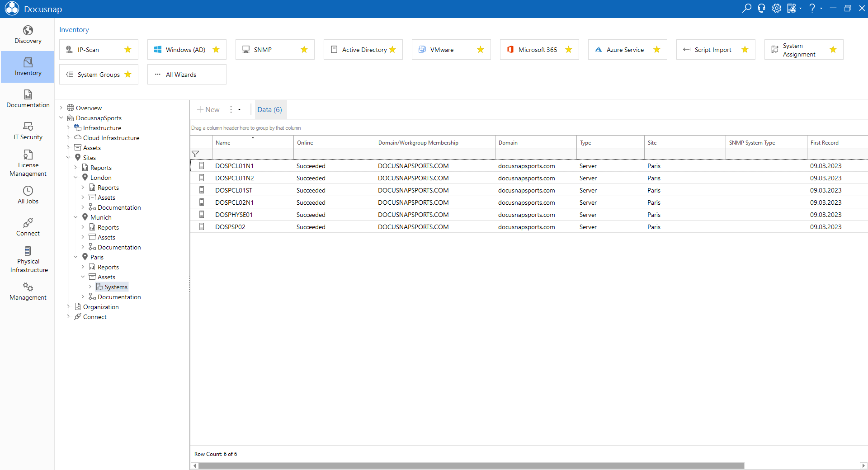Open the settings gear in title bar
Screen dimensions: 868x470
tap(777, 9)
